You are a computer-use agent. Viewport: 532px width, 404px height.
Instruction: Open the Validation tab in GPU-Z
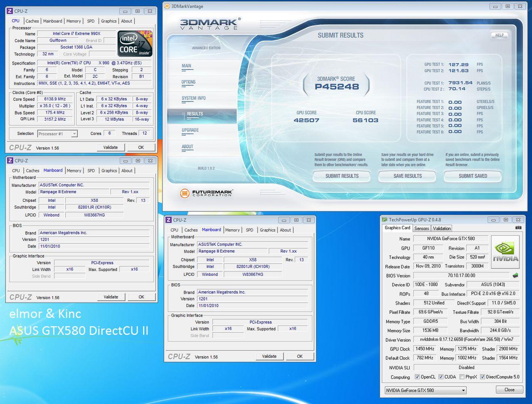click(x=442, y=228)
